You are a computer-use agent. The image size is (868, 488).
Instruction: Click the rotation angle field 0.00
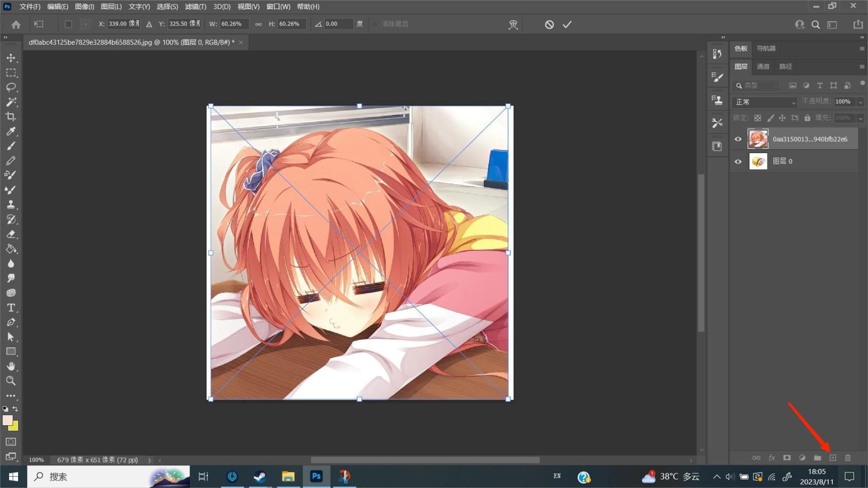pyautogui.click(x=338, y=24)
